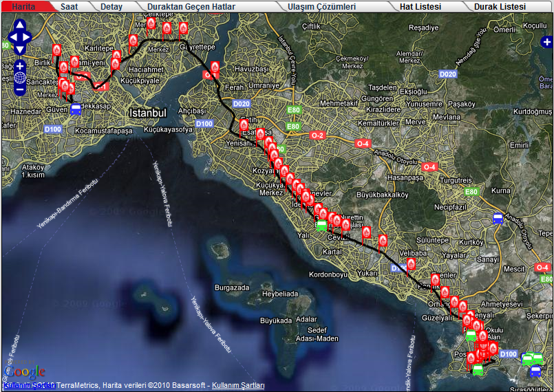
Task: Open the white Kullanım Şartları link
Action: click(x=237, y=386)
